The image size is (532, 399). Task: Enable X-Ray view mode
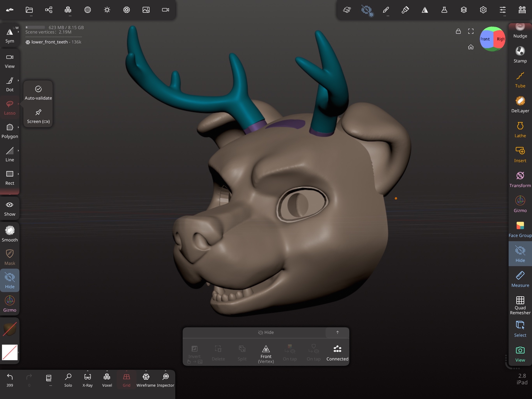click(x=88, y=380)
